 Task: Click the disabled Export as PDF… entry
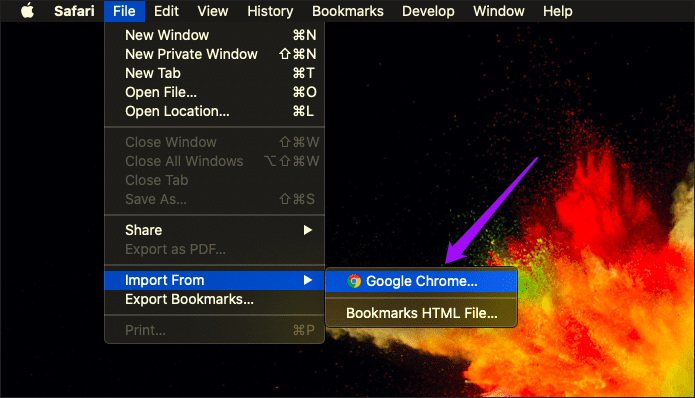pyautogui.click(x=215, y=249)
